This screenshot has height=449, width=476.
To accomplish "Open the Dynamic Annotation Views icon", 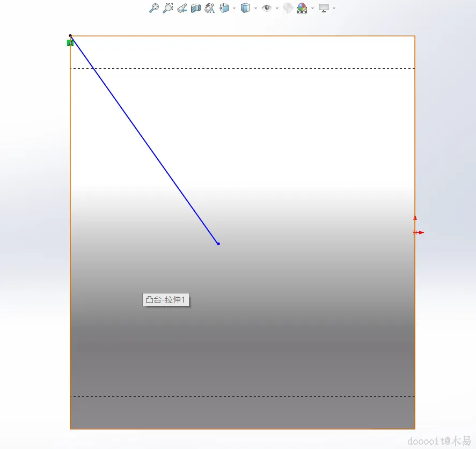I will [x=210, y=8].
